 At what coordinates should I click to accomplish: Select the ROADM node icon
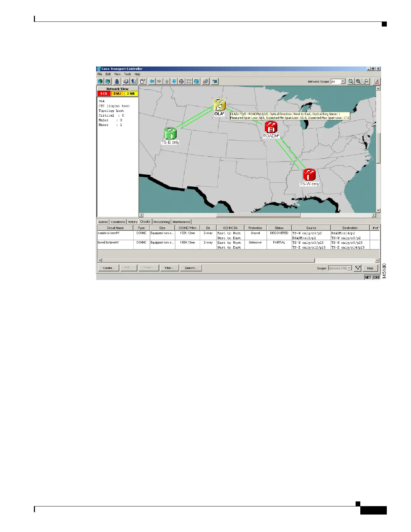click(x=271, y=127)
